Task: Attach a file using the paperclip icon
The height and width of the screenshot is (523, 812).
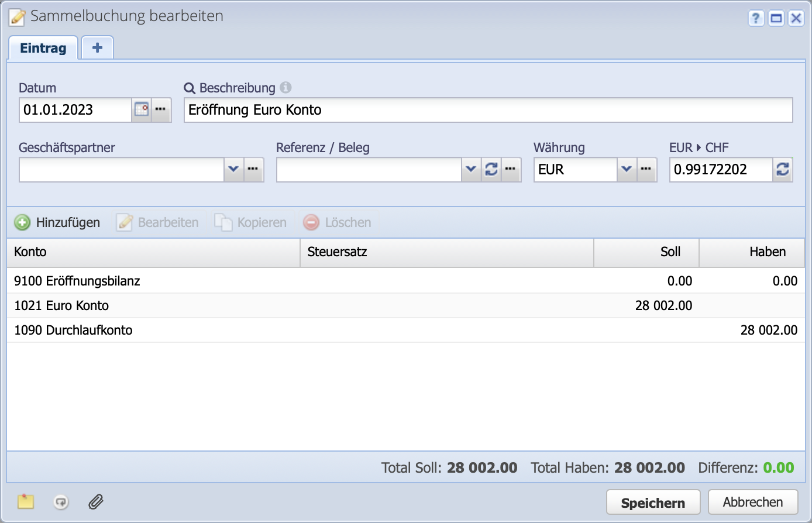Action: point(95,502)
